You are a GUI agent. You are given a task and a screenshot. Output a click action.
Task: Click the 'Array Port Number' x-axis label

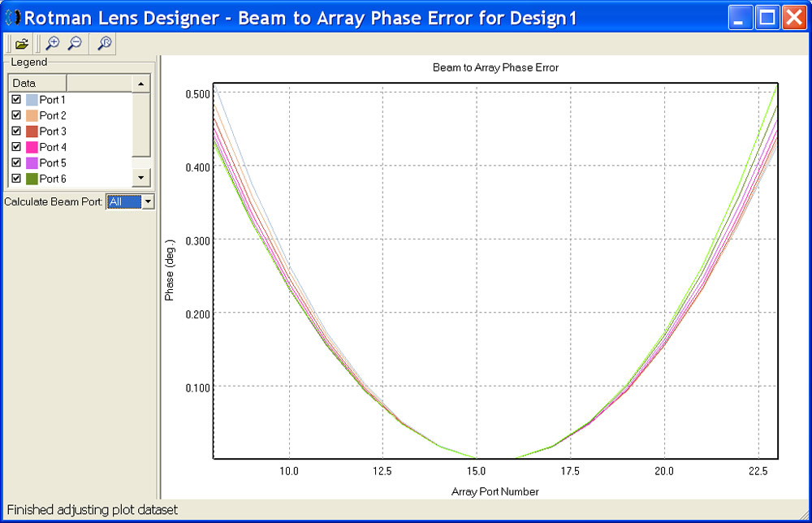click(x=495, y=491)
